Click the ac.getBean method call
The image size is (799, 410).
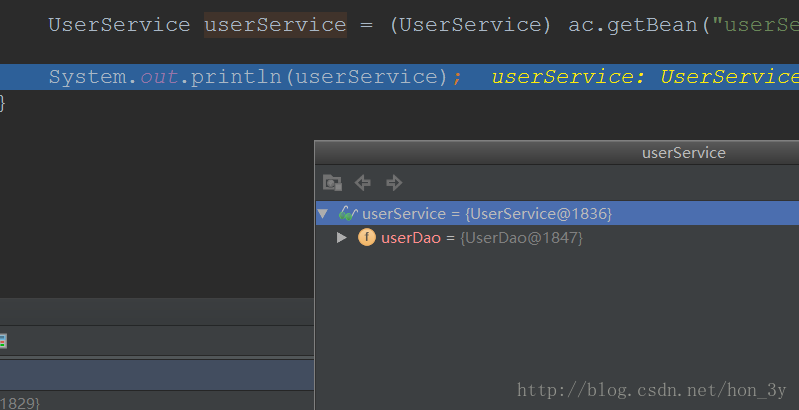(x=634, y=25)
